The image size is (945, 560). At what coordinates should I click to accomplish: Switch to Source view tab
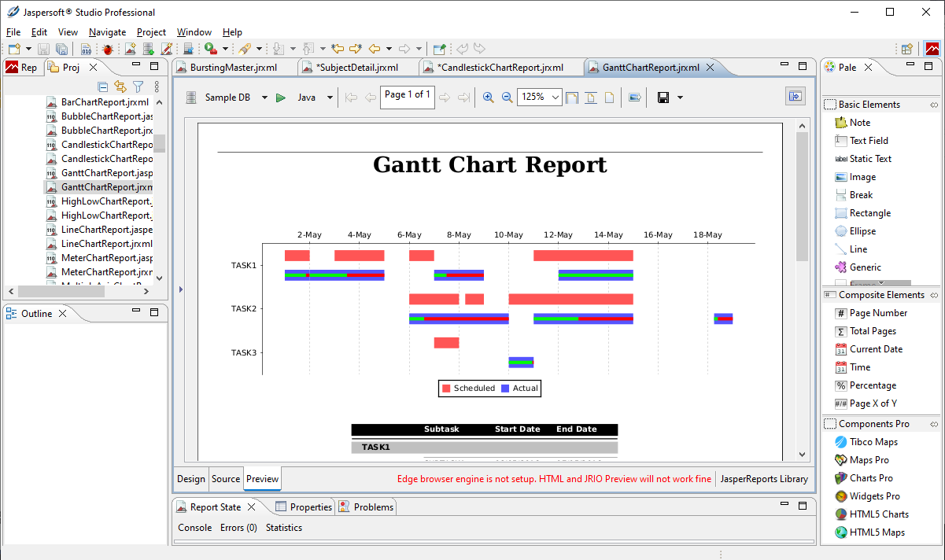(226, 478)
